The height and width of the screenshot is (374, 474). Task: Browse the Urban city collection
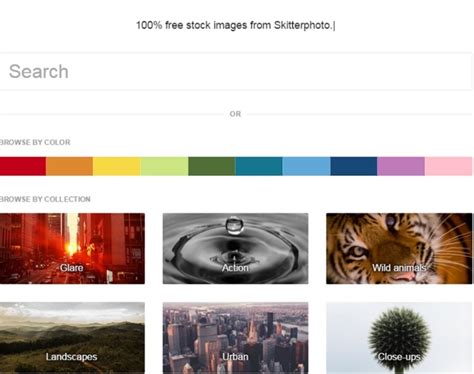click(235, 338)
